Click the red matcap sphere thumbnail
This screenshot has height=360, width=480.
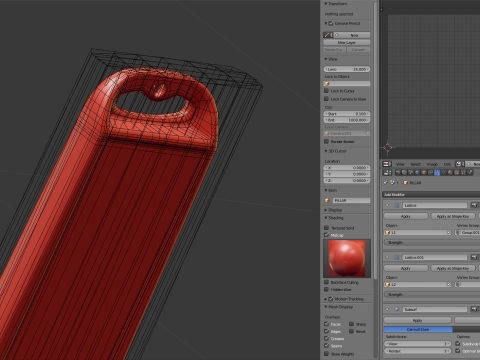pyautogui.click(x=347, y=258)
